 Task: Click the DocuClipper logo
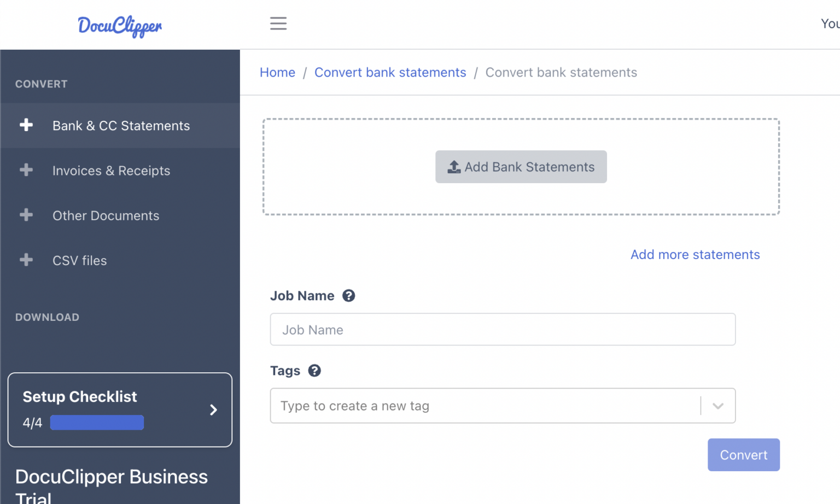[120, 26]
